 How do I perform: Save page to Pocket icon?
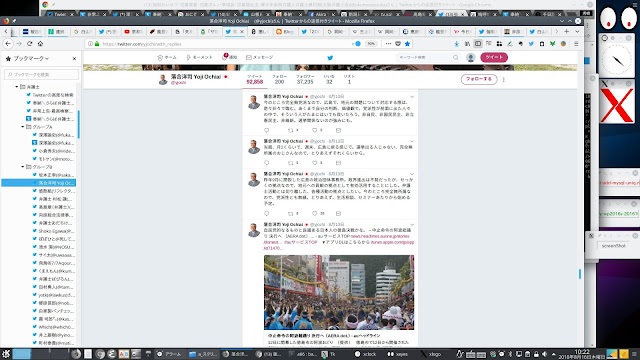(x=398, y=44)
